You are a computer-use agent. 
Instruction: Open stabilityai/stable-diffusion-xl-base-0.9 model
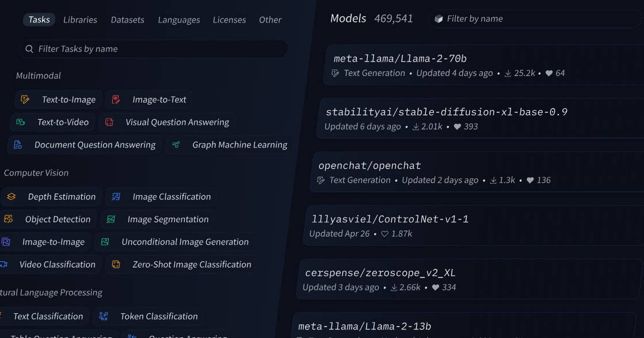[x=447, y=112]
